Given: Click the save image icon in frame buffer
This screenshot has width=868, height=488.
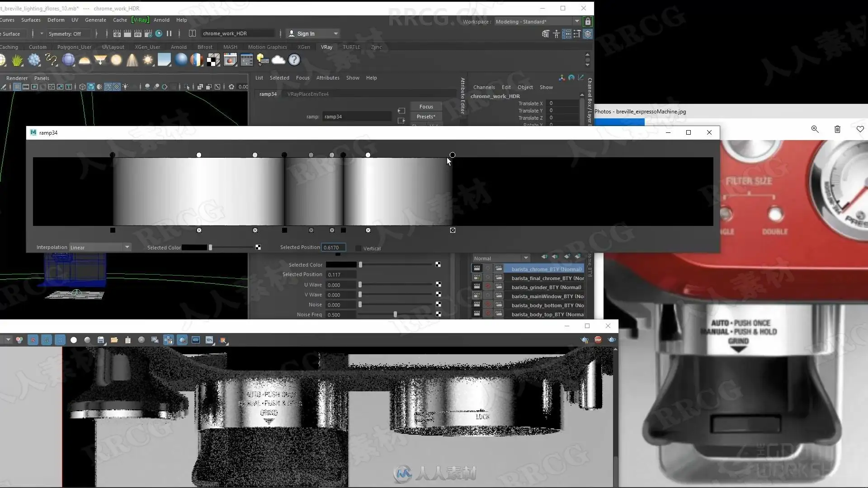Looking at the screenshot, I should coord(101,340).
